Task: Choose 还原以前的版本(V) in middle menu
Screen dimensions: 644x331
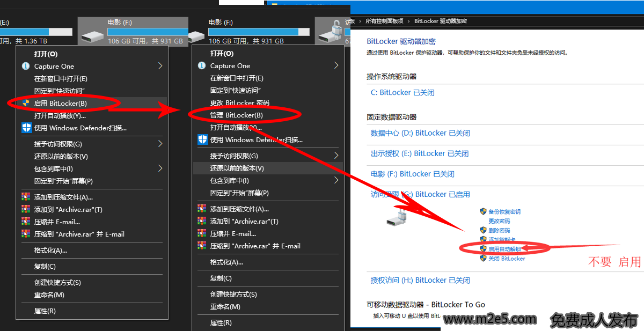Action: [x=268, y=168]
